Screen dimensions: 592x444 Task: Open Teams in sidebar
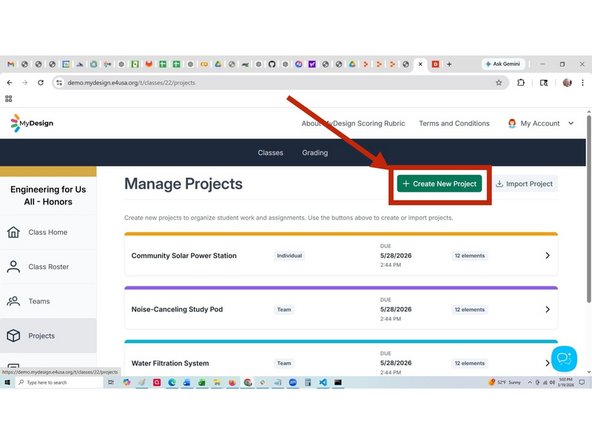click(48, 301)
